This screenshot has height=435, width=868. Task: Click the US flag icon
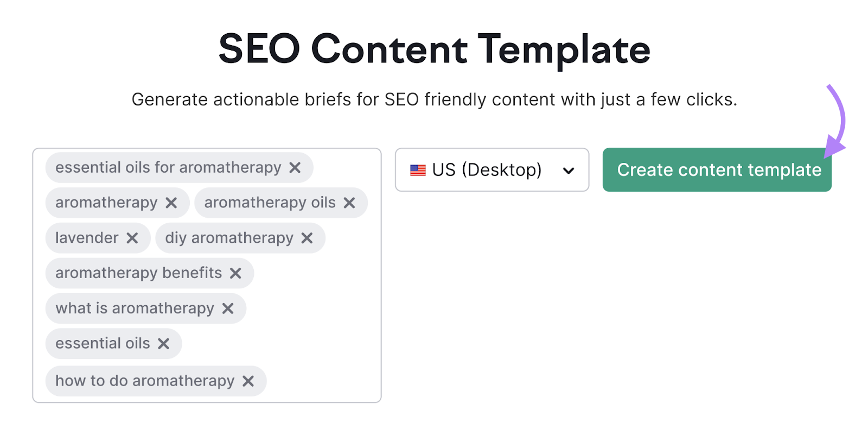point(418,170)
